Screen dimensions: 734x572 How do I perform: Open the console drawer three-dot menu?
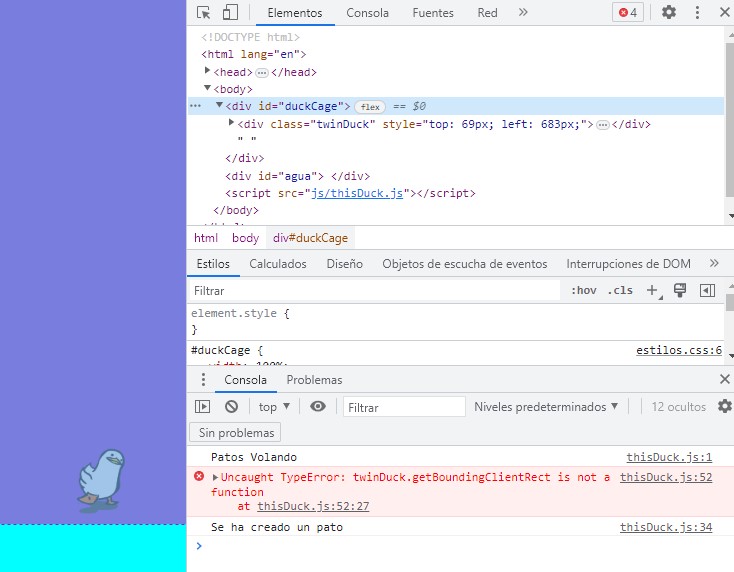(x=203, y=379)
